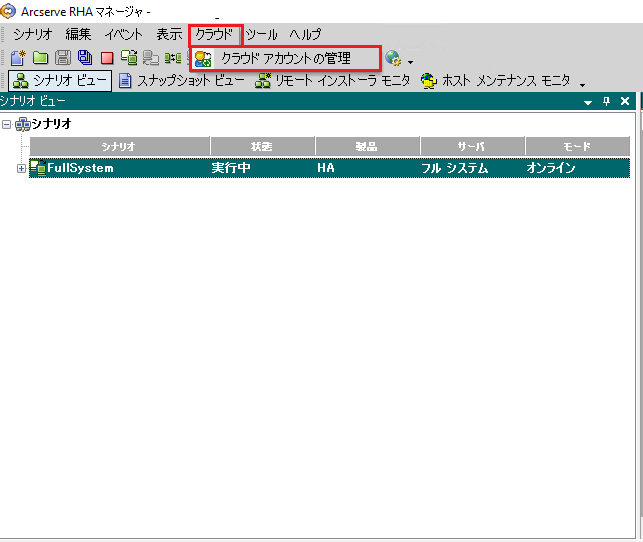Click the 状態 column header

(262, 147)
